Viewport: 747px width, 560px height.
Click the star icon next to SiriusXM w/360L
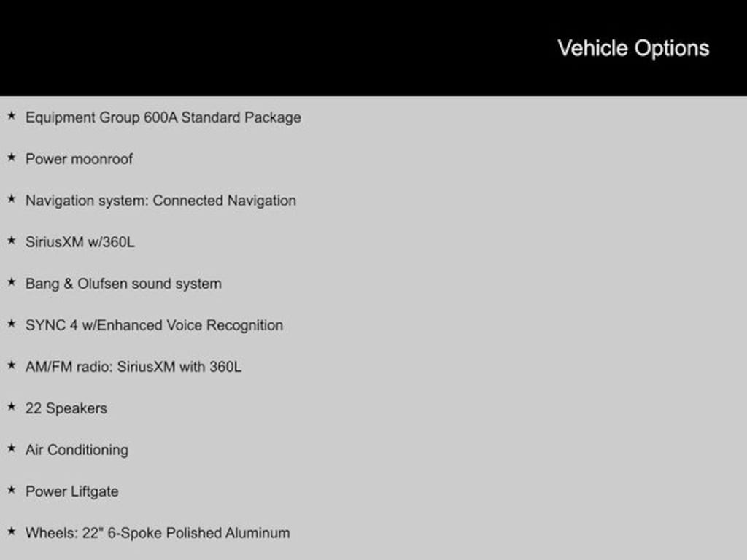click(x=11, y=241)
